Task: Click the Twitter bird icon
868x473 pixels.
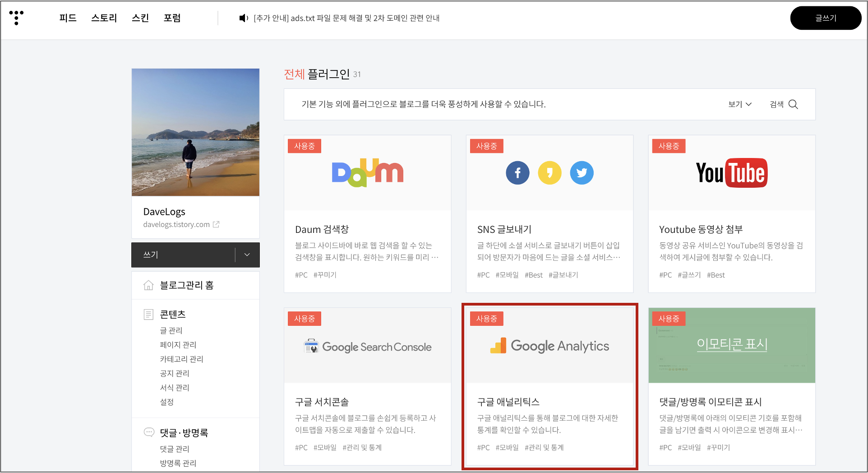Action: tap(582, 173)
